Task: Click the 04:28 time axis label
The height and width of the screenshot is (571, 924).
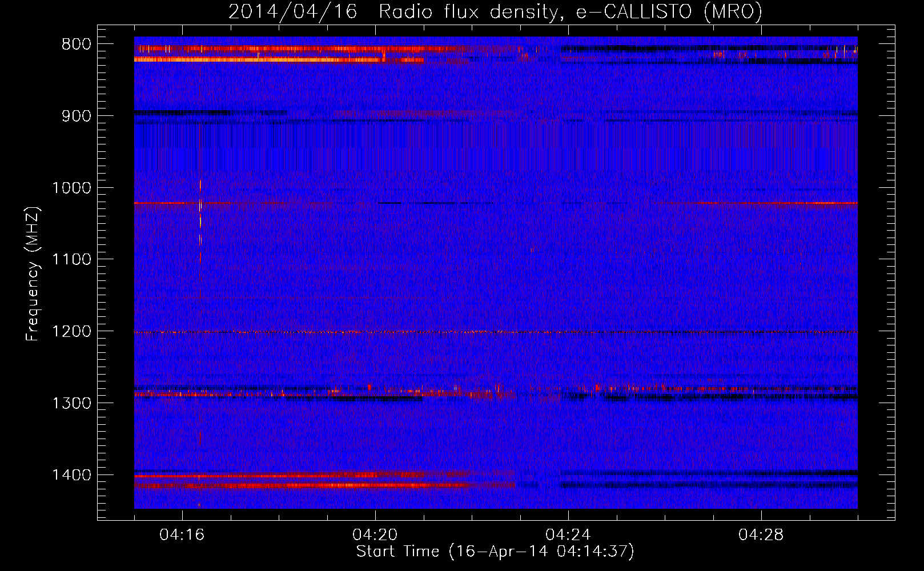Action: coord(761,535)
